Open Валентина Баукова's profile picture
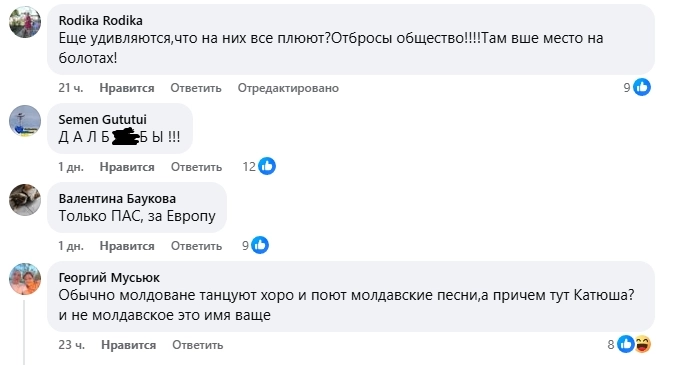 tap(25, 200)
